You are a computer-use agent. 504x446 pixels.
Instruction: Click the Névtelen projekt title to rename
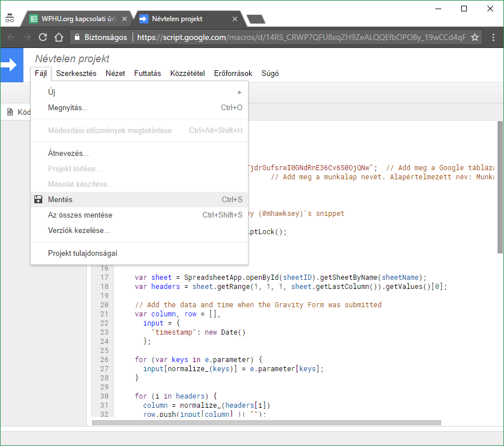[x=72, y=59]
